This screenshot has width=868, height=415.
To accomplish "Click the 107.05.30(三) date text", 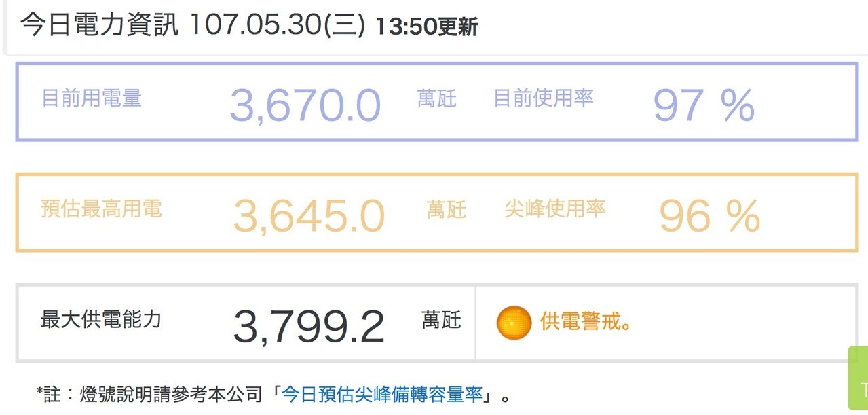I will coord(278,26).
